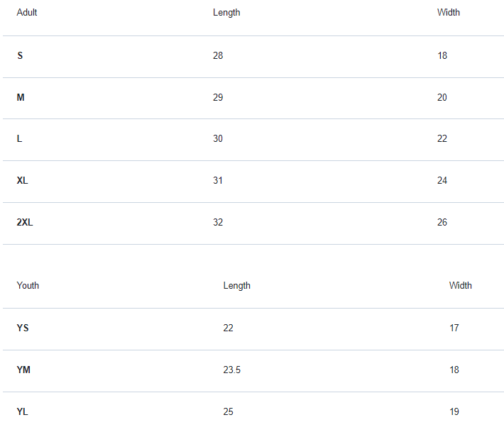Select the Length header in the Adult table
This screenshot has height=432, width=504.
tap(226, 13)
